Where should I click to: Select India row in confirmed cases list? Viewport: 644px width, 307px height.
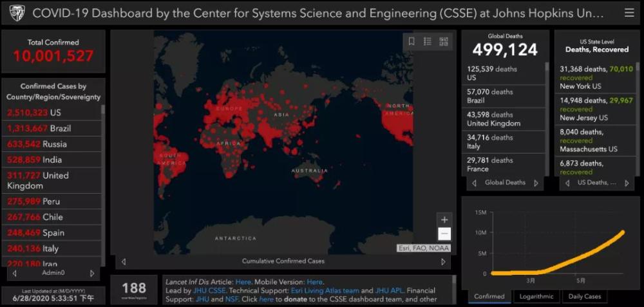pos(52,160)
